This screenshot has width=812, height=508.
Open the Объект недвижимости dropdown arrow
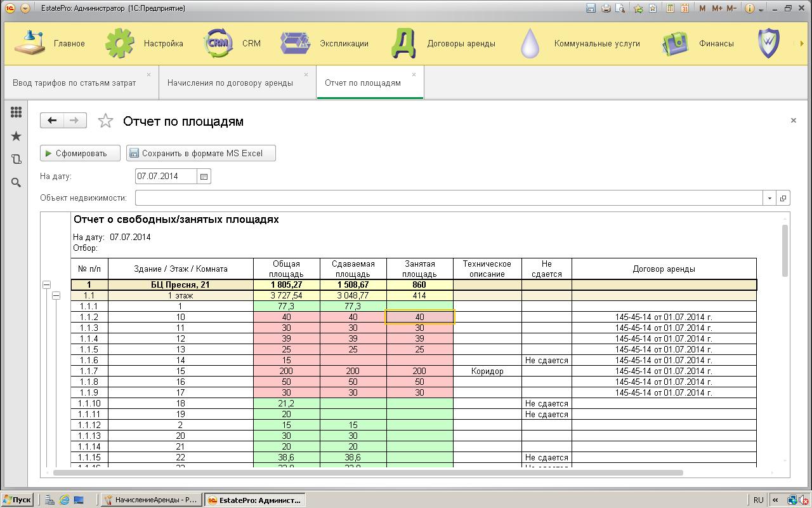(769, 198)
